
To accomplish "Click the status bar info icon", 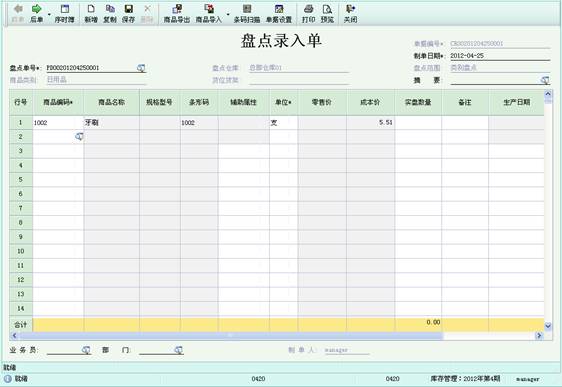I will (8, 379).
